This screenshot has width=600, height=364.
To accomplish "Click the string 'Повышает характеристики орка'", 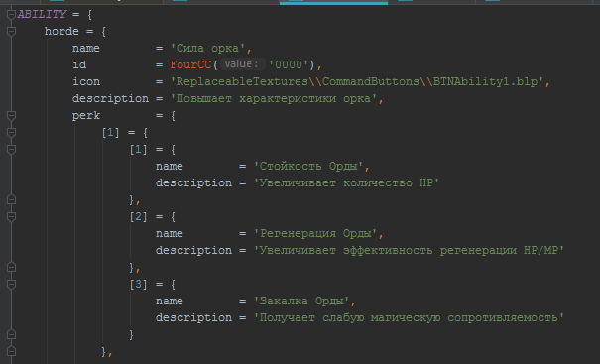I will click(274, 99).
